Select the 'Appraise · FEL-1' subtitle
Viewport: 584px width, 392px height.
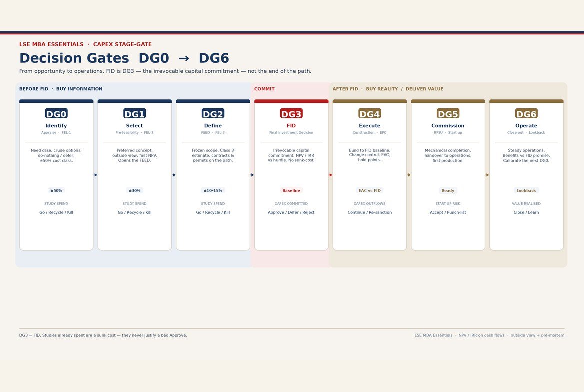click(56, 132)
